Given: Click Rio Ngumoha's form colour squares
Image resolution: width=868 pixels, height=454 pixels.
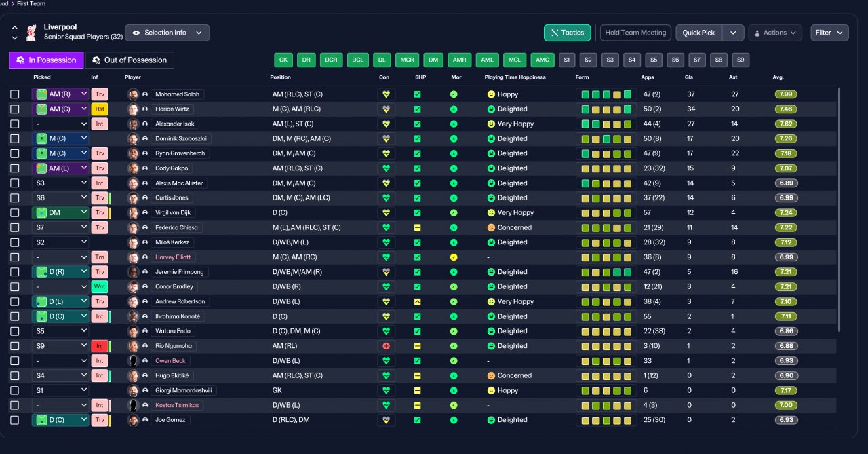Looking at the screenshot, I should point(606,346).
